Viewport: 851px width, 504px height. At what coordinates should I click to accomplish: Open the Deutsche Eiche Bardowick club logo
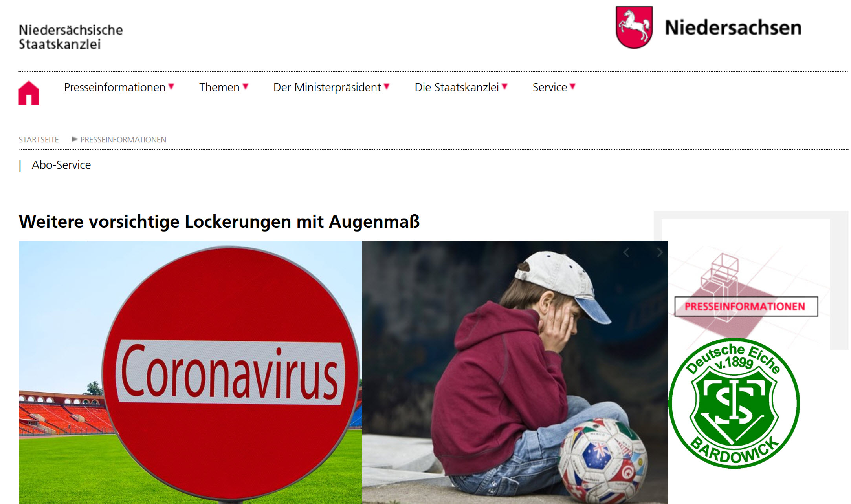[x=734, y=403]
